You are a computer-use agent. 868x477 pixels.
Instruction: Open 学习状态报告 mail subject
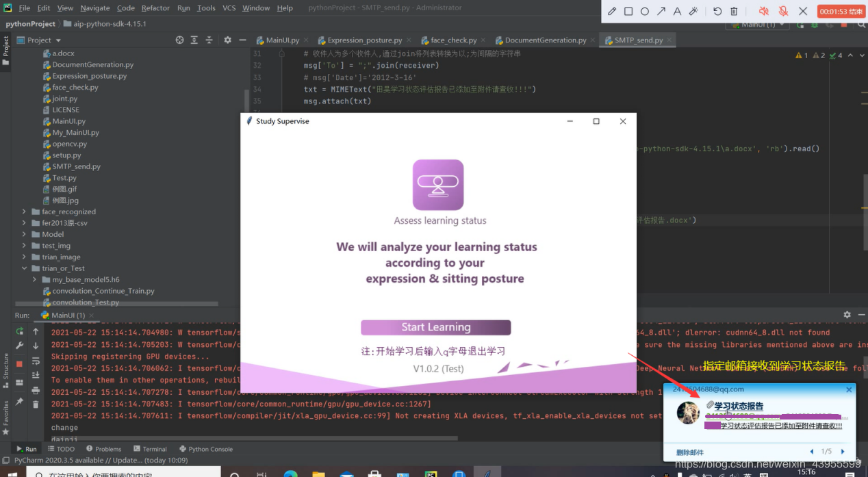(x=739, y=406)
